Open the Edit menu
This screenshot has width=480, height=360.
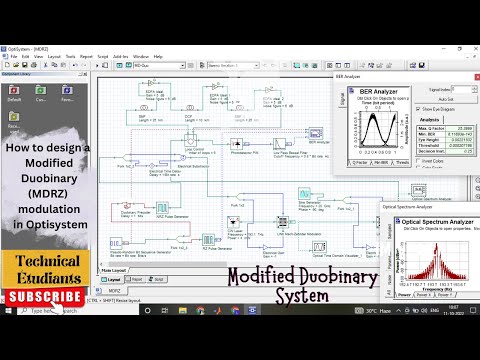25,57
